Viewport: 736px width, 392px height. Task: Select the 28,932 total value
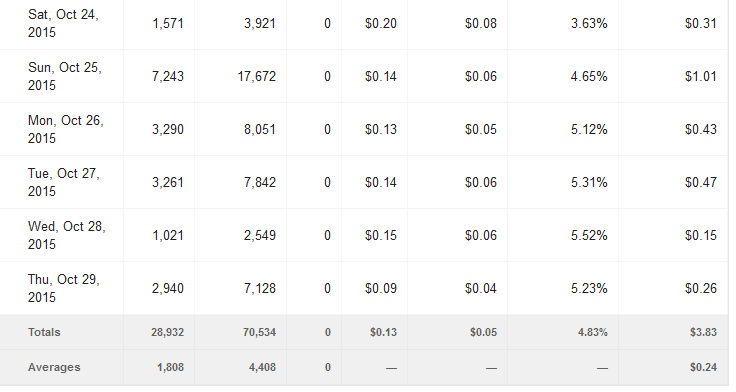click(x=168, y=332)
